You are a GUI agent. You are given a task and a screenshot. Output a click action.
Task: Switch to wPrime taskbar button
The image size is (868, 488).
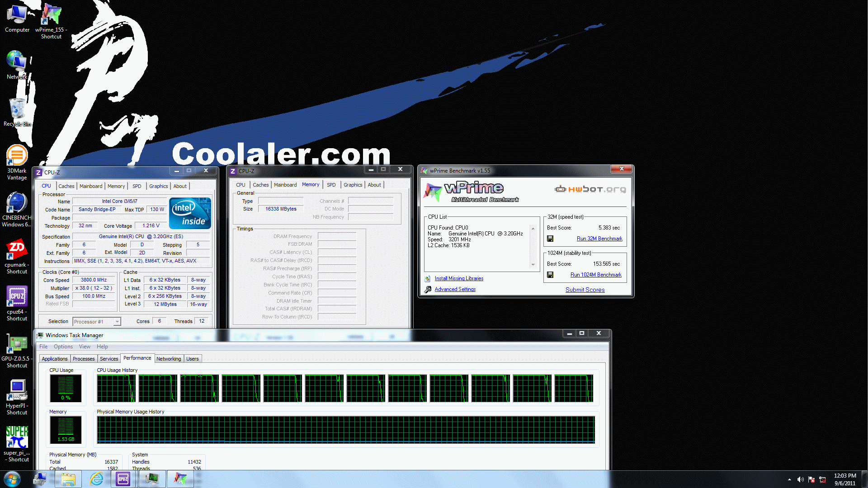click(180, 479)
